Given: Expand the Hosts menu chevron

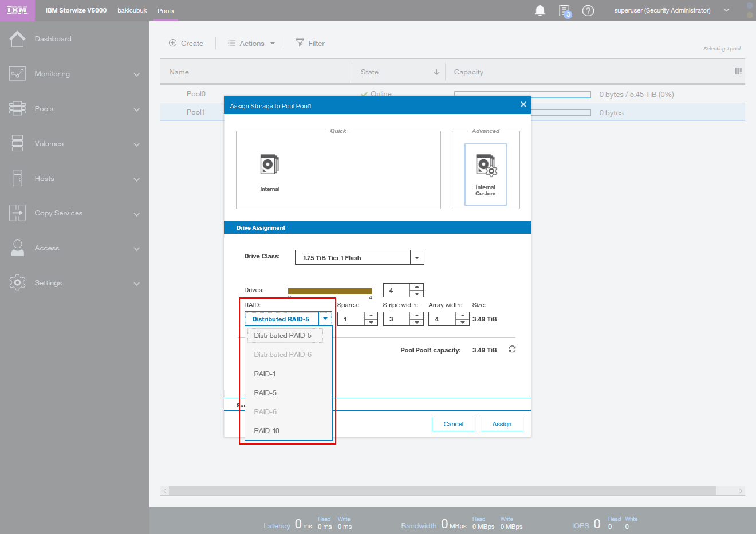Looking at the screenshot, I should [136, 179].
